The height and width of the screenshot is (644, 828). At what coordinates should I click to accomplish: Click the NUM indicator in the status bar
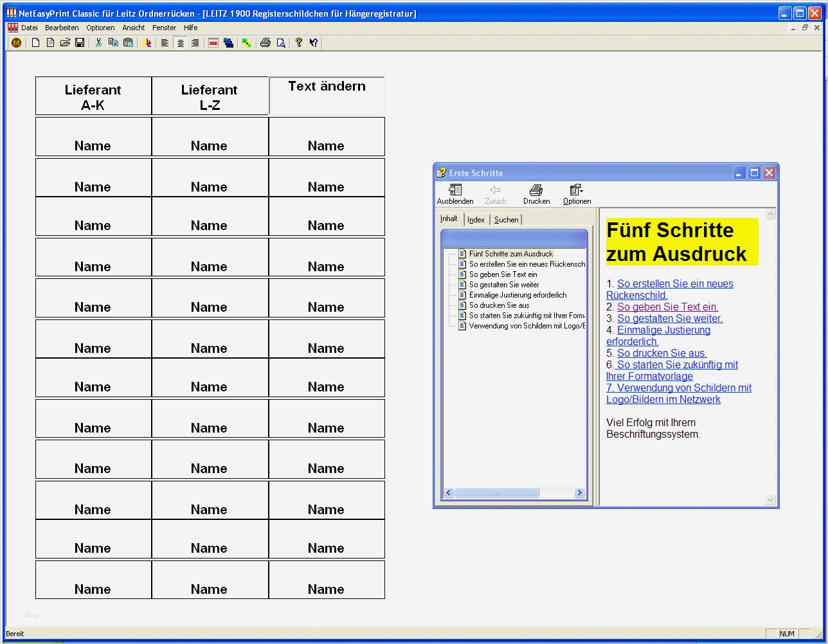787,634
